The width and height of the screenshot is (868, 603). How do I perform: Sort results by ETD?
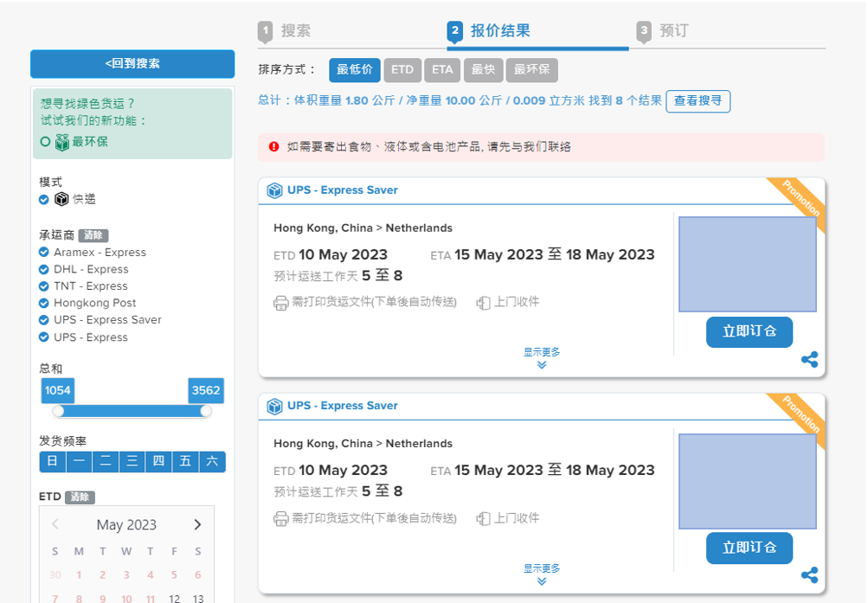[x=402, y=70]
